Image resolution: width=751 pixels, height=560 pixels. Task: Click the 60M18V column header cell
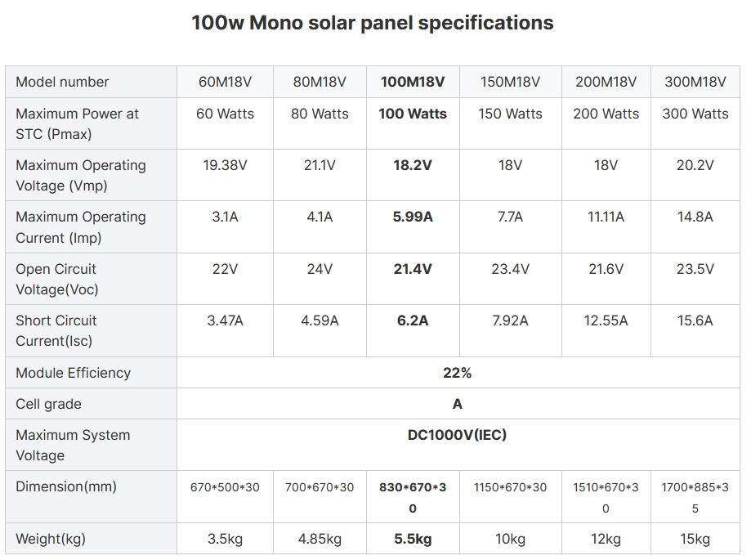(x=225, y=82)
